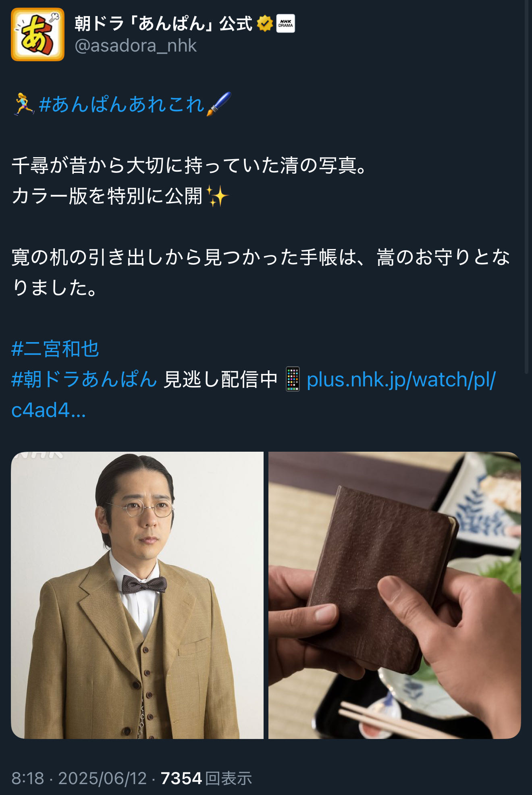Open the あんぱん account profile avatar
Screen dimensions: 532x795
[x=37, y=35]
